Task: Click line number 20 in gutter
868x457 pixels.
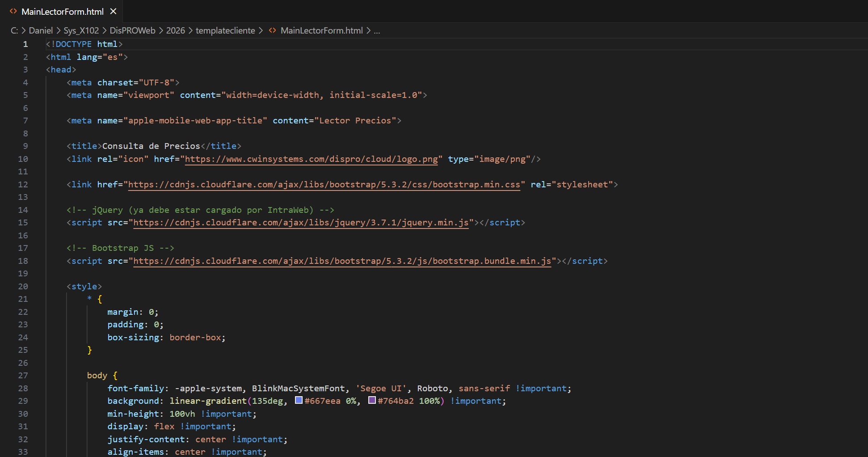Action: coord(23,287)
